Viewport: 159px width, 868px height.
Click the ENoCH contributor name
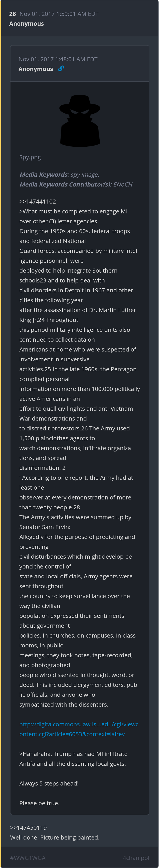point(123,184)
